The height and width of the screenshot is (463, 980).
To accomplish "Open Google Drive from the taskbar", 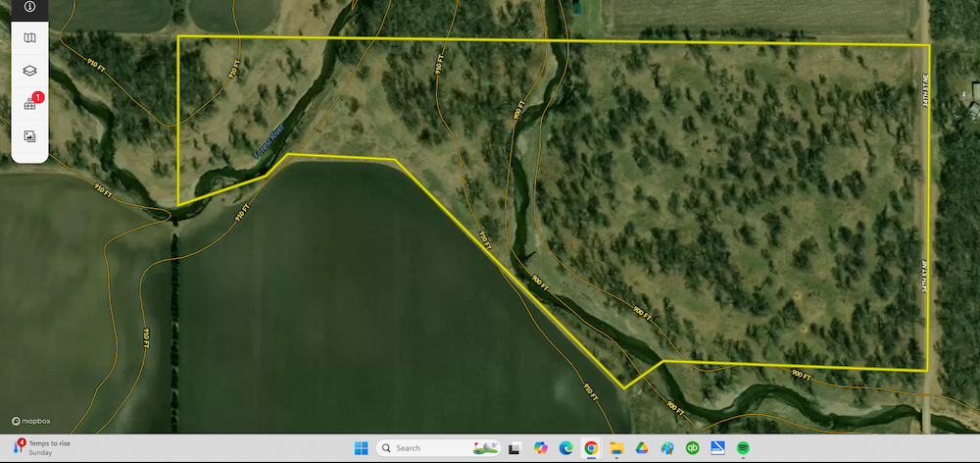I will (x=642, y=448).
